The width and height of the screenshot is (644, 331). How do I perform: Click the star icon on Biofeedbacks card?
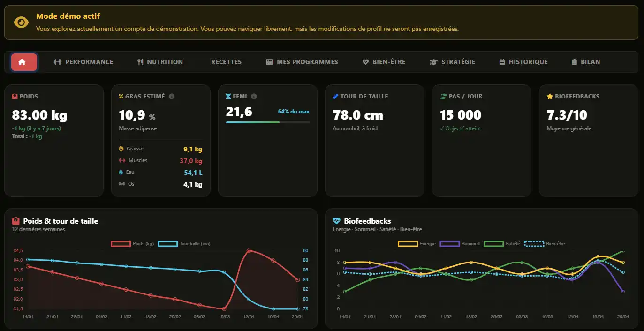pos(550,97)
